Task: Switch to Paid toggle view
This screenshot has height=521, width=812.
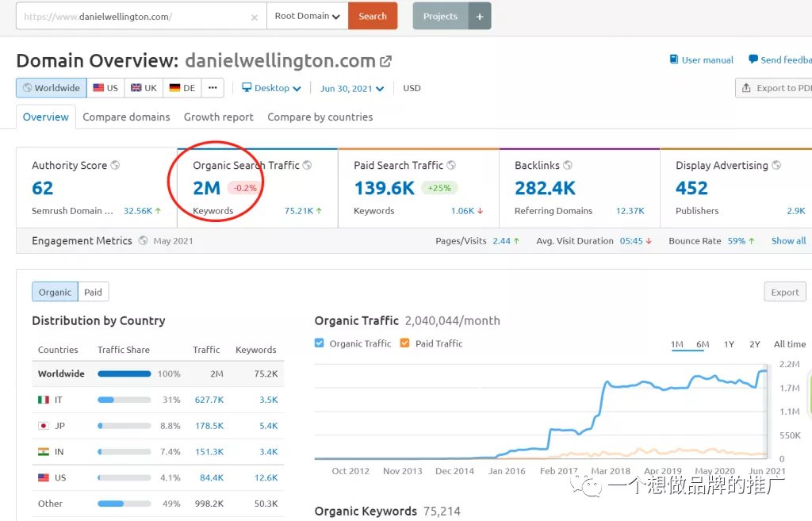Action: coord(94,292)
